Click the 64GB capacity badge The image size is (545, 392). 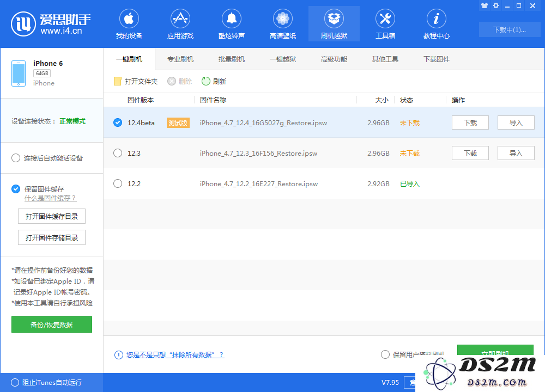point(42,73)
